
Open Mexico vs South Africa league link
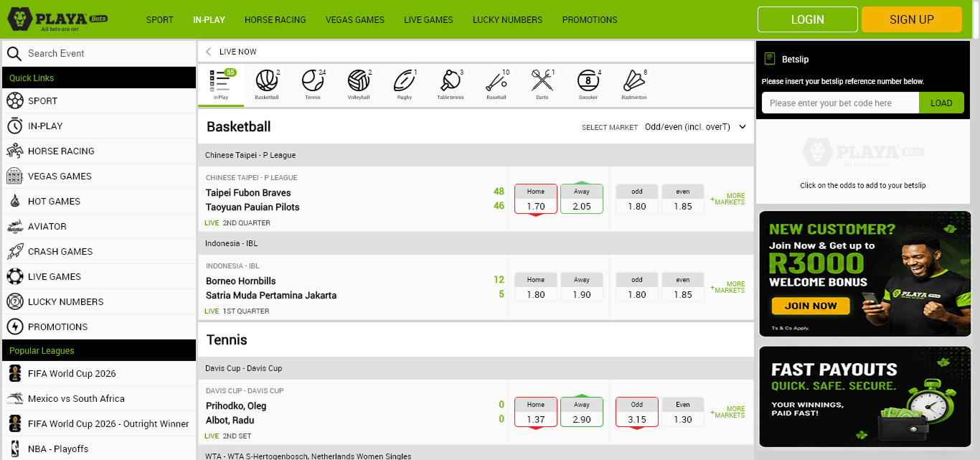(99, 398)
